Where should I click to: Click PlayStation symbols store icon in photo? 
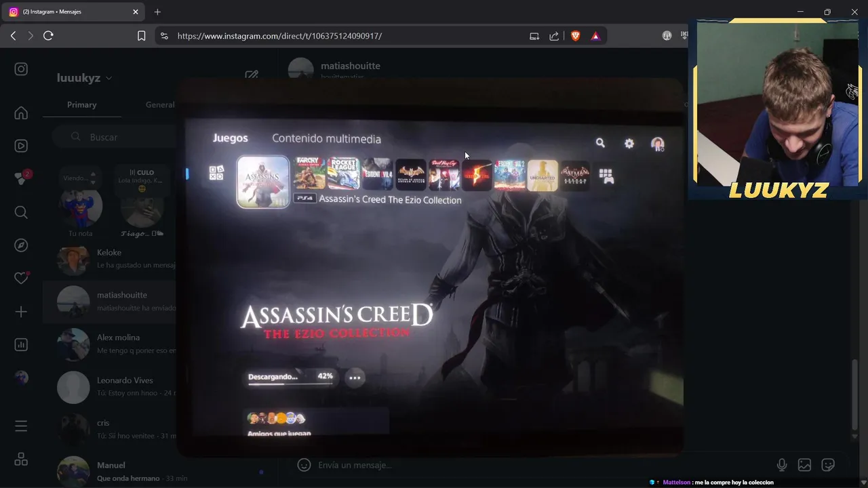click(x=216, y=174)
